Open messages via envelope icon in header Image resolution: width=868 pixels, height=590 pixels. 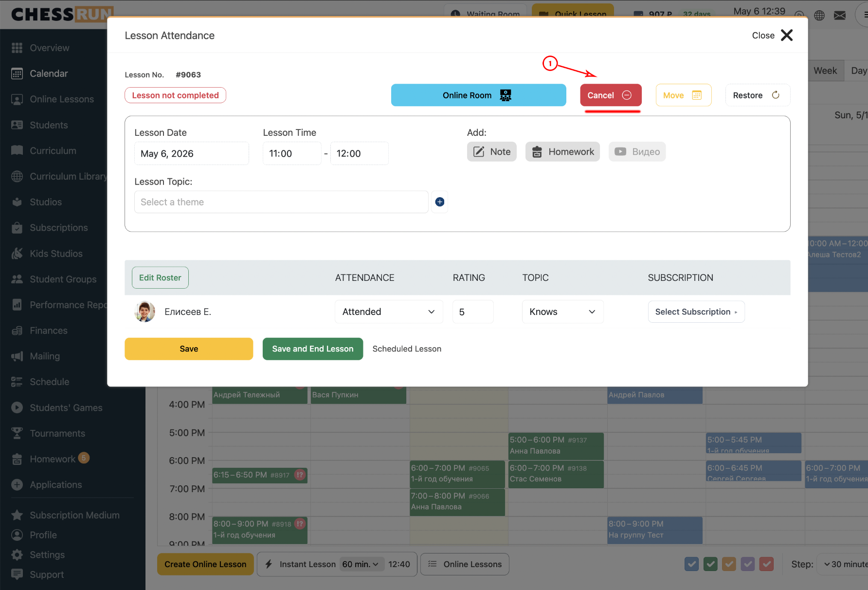click(840, 16)
